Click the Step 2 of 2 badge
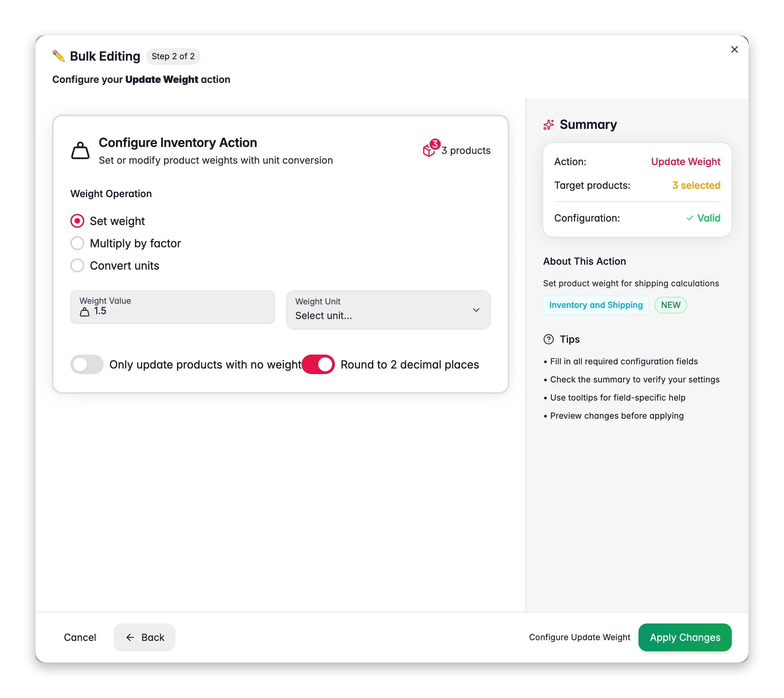The width and height of the screenshot is (784, 698). (173, 56)
